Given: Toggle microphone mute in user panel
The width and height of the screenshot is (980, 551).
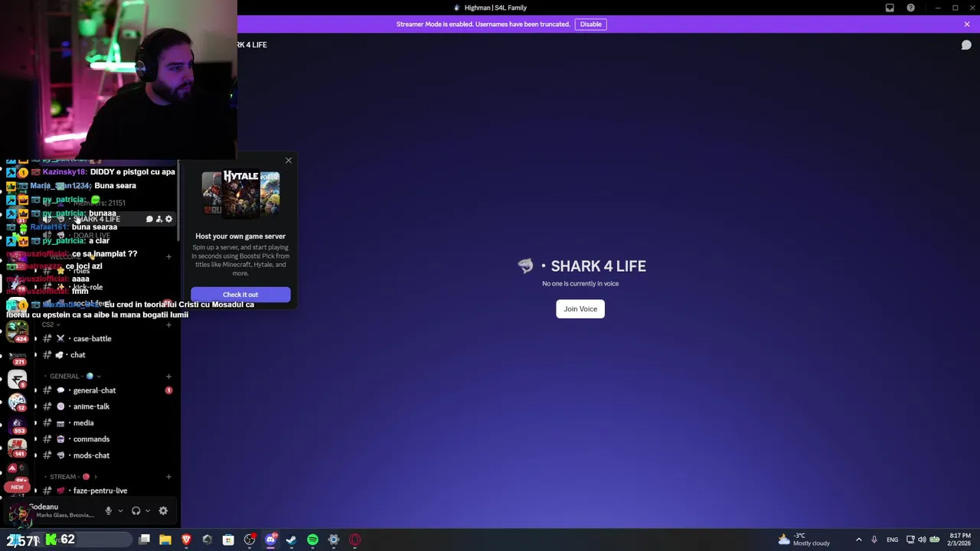Looking at the screenshot, I should click(x=109, y=511).
